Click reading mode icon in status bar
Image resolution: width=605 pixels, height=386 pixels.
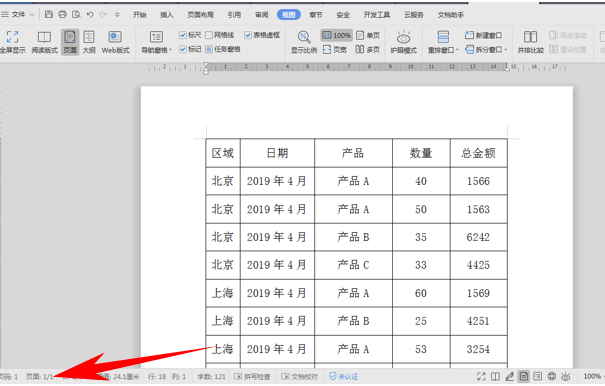495,376
